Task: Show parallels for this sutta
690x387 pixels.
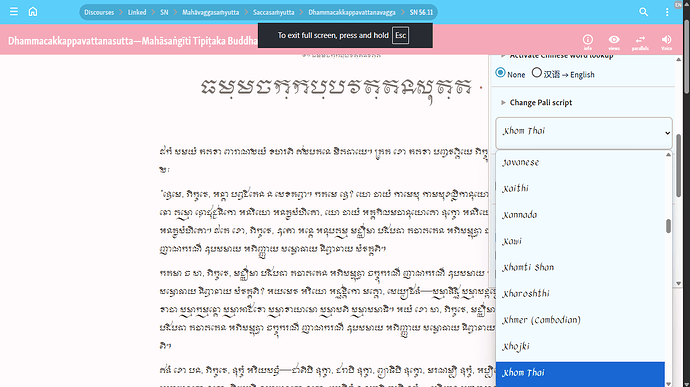Action: pos(640,42)
